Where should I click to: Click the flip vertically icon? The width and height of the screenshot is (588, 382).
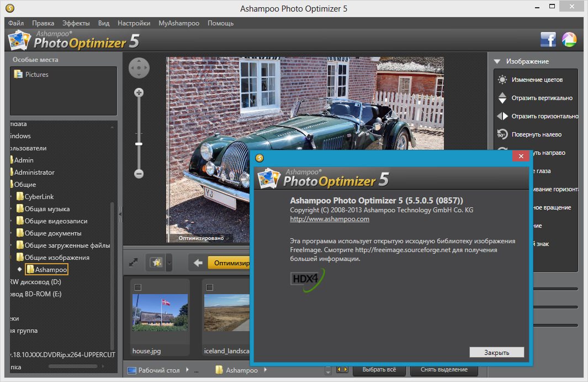coord(502,98)
